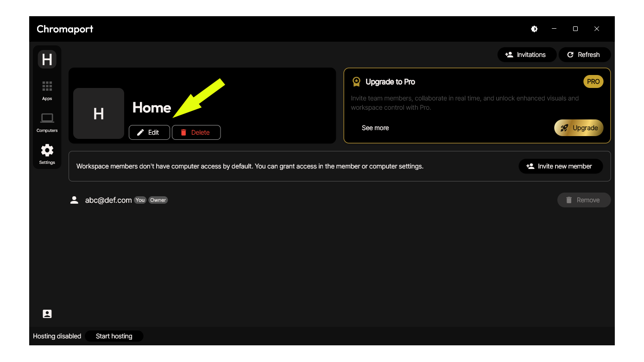This screenshot has width=644, height=362.
Task: Open the Invitations list
Action: [x=526, y=55]
